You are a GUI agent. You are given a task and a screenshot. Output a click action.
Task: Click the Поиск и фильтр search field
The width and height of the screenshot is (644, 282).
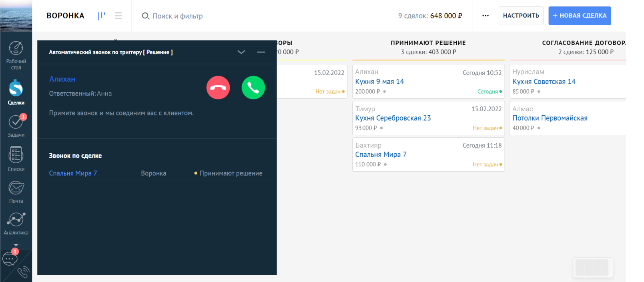tap(177, 16)
